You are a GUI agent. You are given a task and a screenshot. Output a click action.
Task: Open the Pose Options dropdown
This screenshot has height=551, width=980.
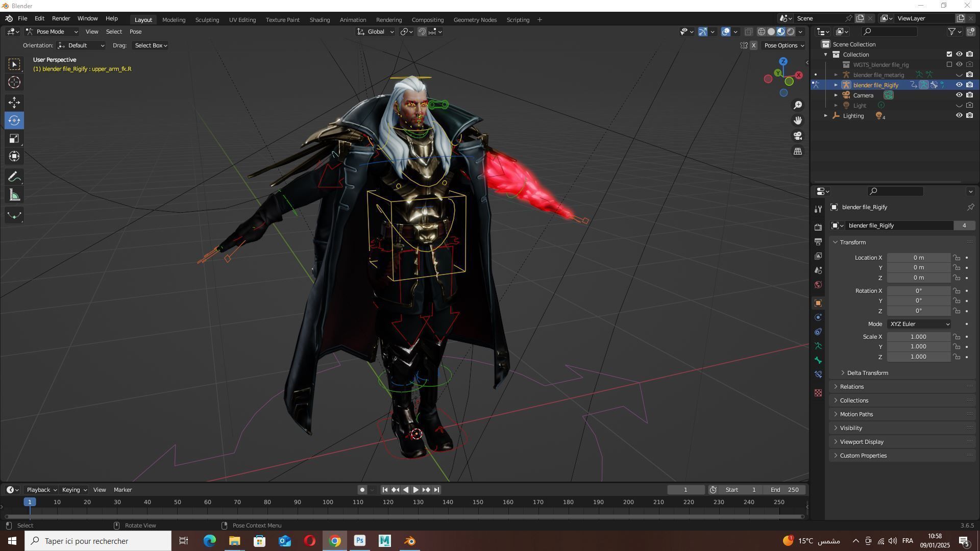(784, 45)
